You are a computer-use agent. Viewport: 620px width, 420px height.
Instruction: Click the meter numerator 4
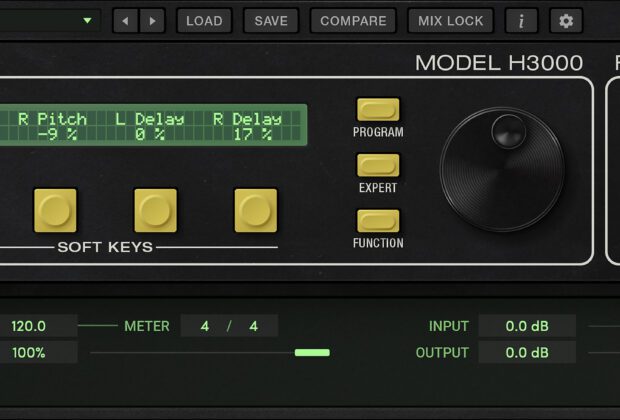tap(204, 326)
